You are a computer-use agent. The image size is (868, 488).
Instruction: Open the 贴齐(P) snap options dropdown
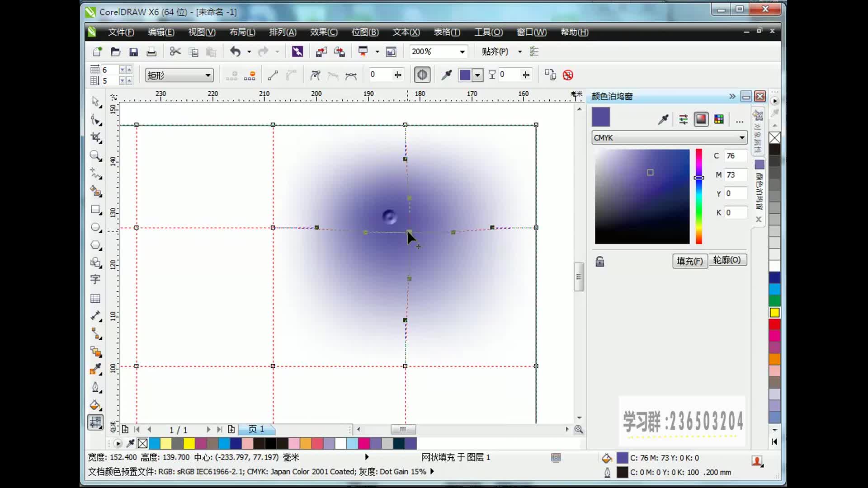click(520, 52)
